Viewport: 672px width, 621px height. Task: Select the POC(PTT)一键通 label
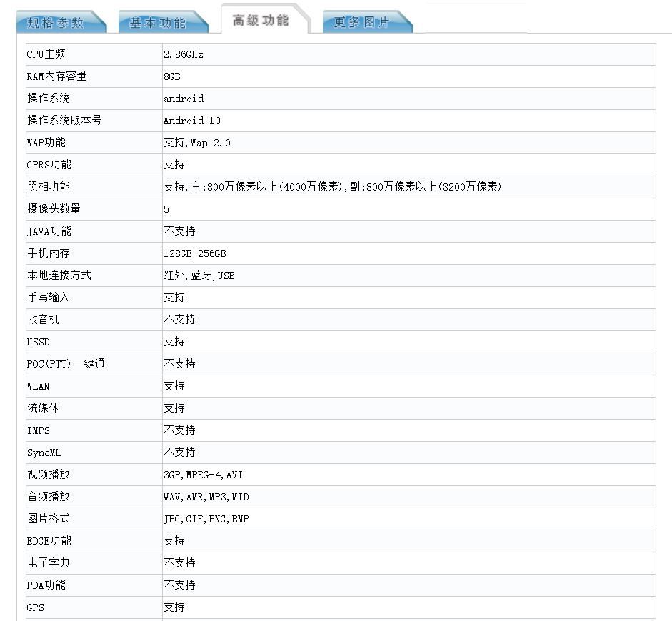[x=66, y=364]
